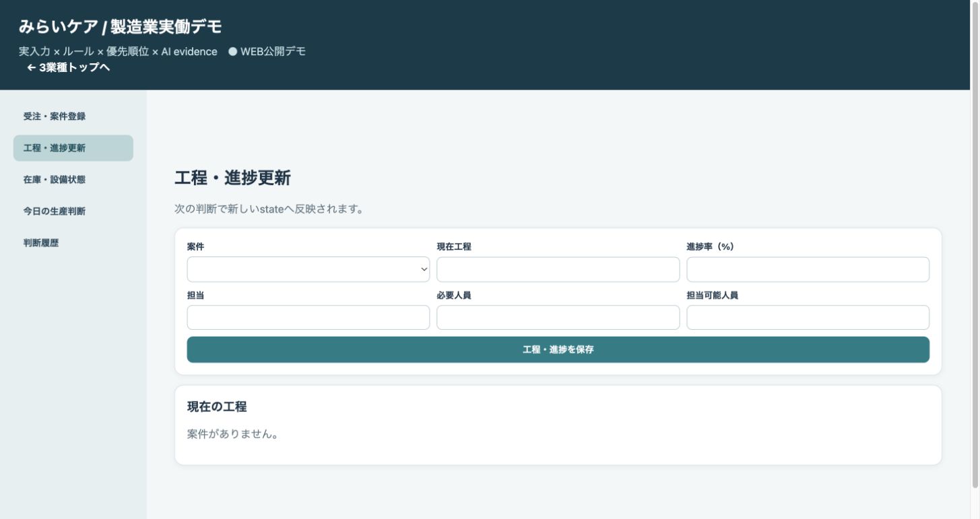Click into the 必要人員 field
This screenshot has width=980, height=519.
click(x=558, y=318)
